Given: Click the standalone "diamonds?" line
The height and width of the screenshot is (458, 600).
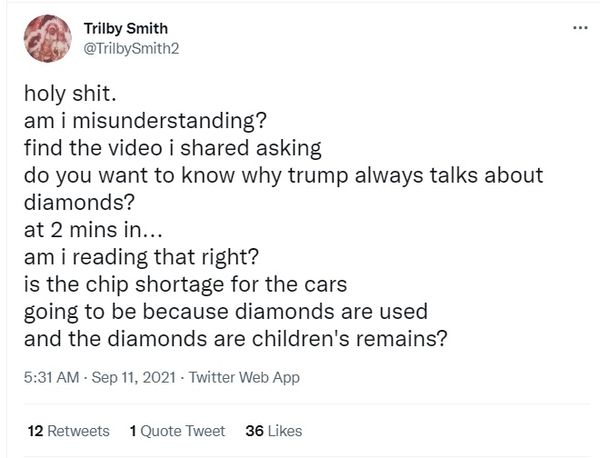Looking at the screenshot, I should pyautogui.click(x=80, y=202).
